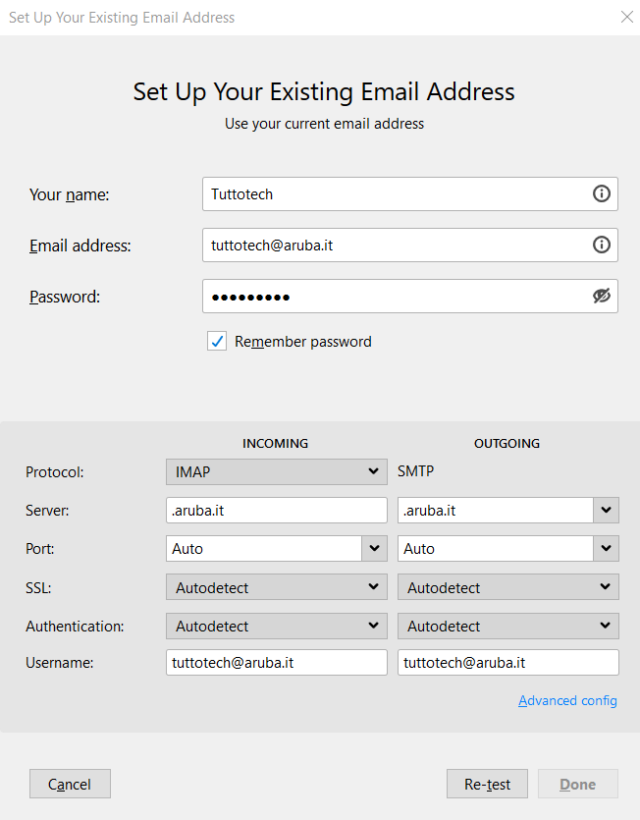Open the Advanced config link
The height and width of the screenshot is (820, 640).
click(x=567, y=700)
